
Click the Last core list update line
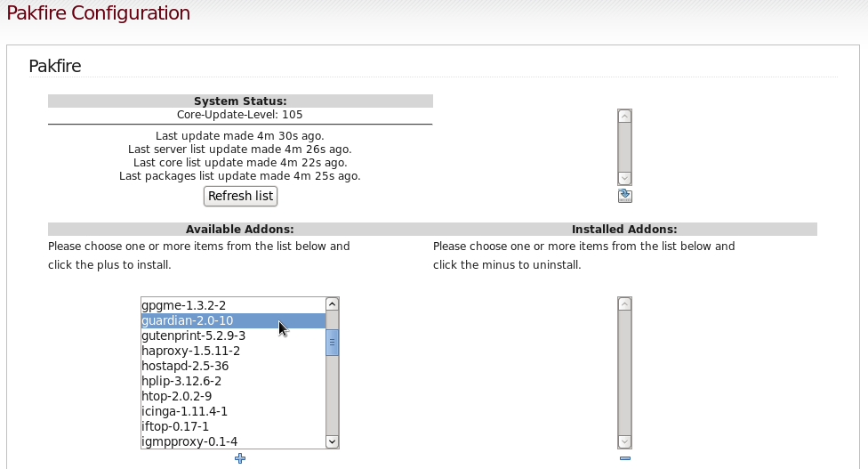pos(240,162)
